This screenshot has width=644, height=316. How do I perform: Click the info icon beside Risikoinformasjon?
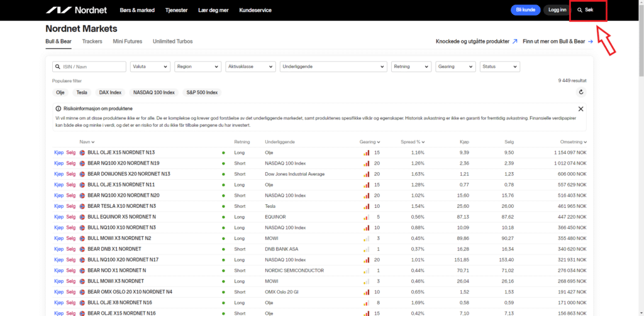tap(58, 109)
